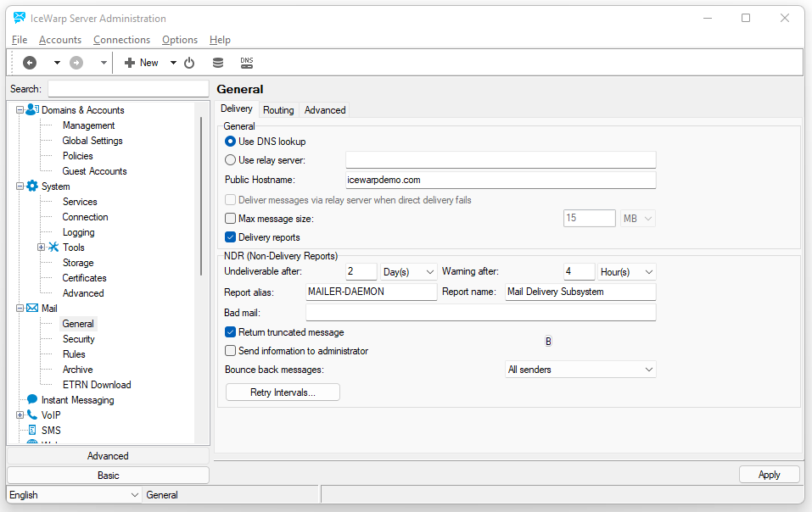Click the Undeliverable after value field
The image size is (812, 512).
361,271
